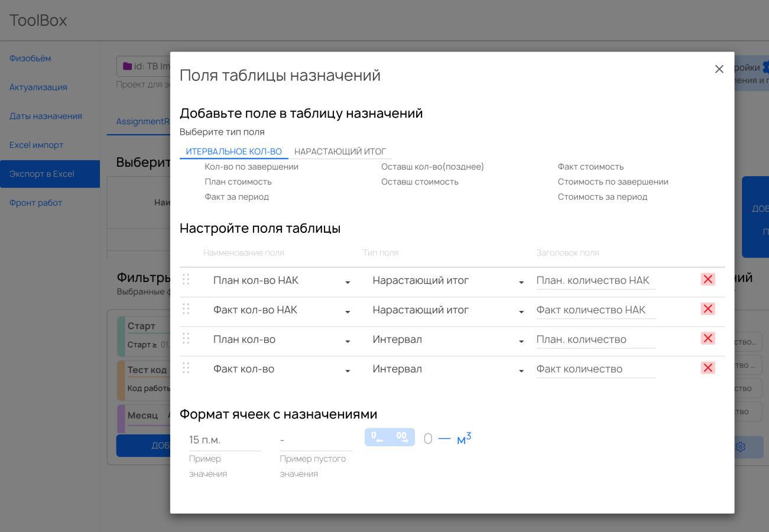Image resolution: width=769 pixels, height=532 pixels.
Task: Toggle the zero value display option
Action: 428,439
